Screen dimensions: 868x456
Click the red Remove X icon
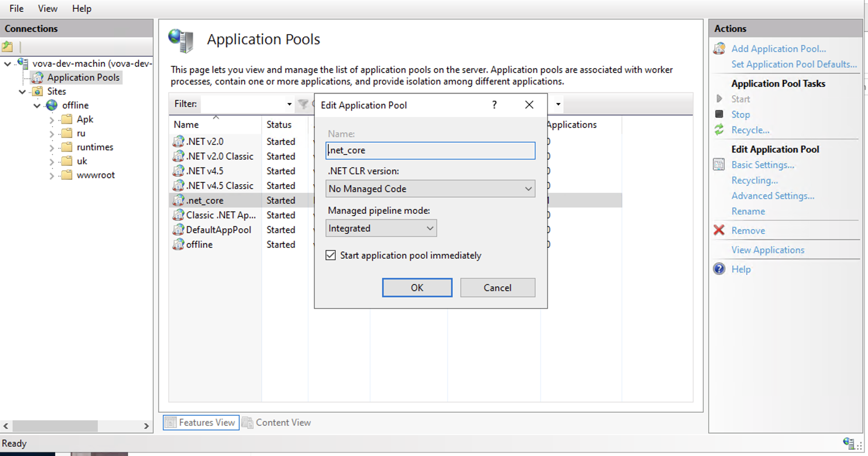click(x=719, y=230)
